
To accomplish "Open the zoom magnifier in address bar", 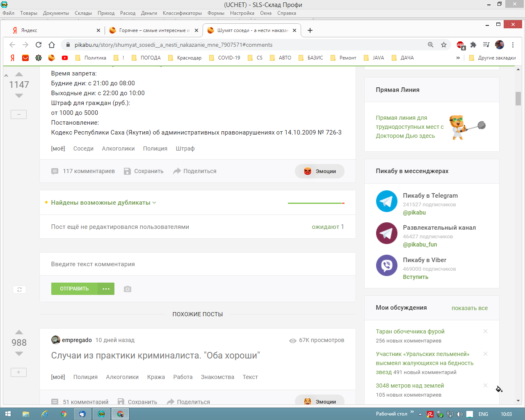I will pyautogui.click(x=431, y=45).
